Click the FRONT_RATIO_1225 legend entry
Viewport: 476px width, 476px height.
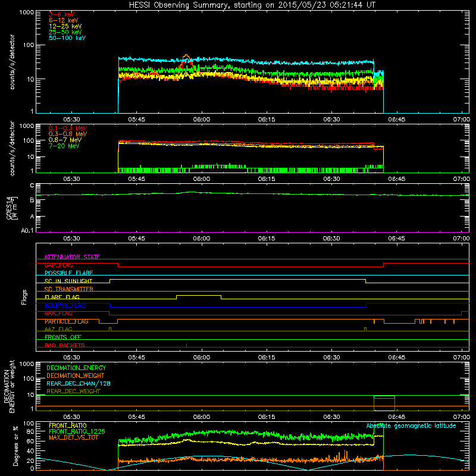coord(77,431)
